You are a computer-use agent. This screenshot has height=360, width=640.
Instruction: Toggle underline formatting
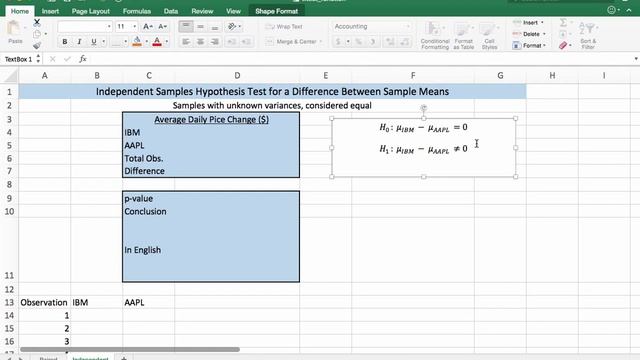(93, 42)
